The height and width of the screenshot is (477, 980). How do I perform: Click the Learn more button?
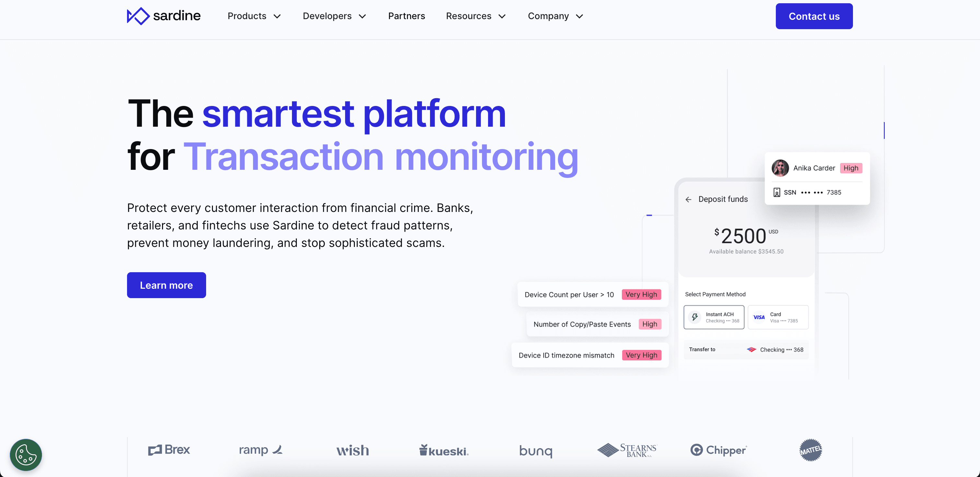(x=166, y=285)
